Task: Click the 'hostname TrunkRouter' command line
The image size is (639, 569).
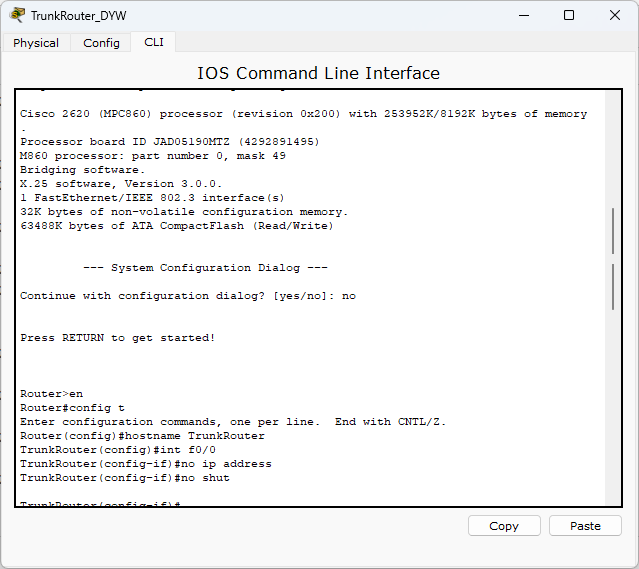Action: [x=142, y=436]
